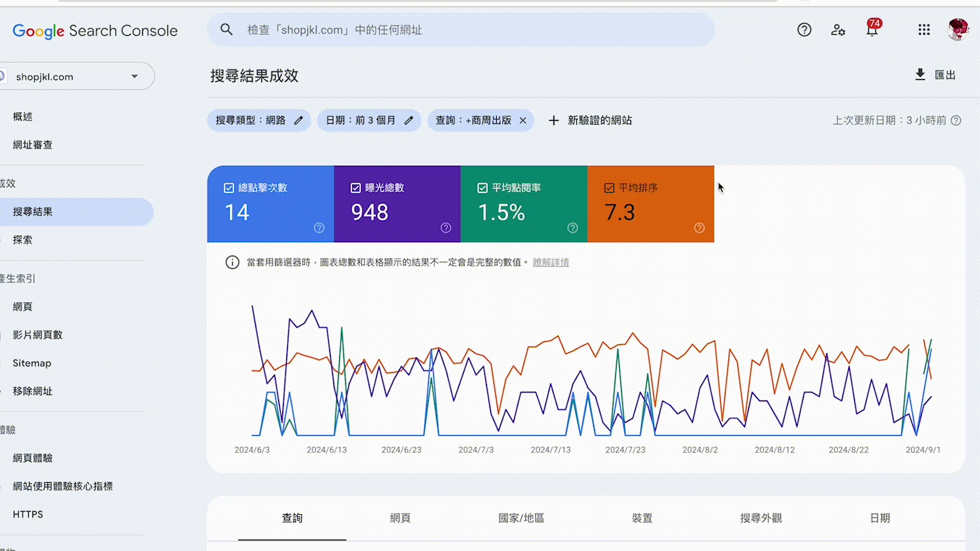Switch to the 國家/地區 tab
This screenshot has height=551, width=980.
(x=521, y=518)
